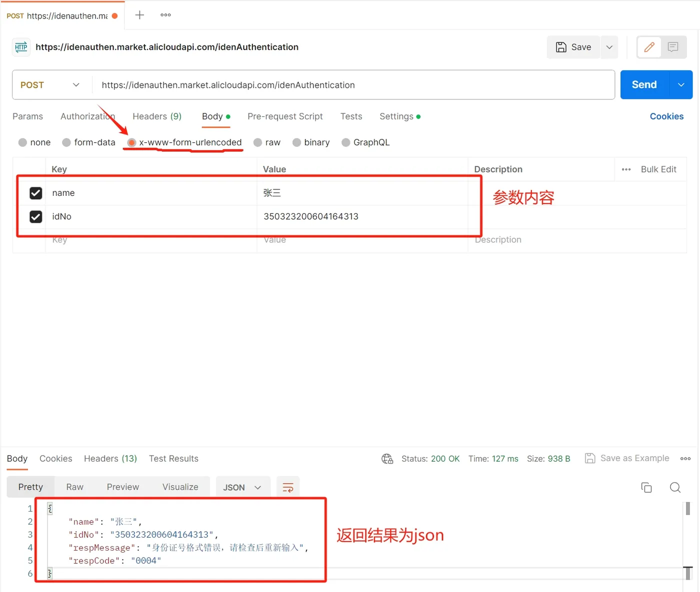Open more options next to Bulk Edit
Image resolution: width=700 pixels, height=592 pixels.
coord(626,169)
